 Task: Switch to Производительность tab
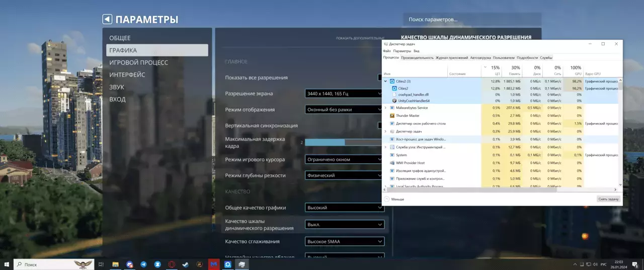417,57
